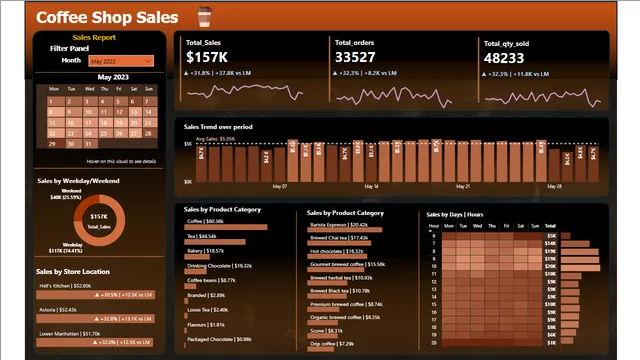Select calendar day 15
The height and width of the screenshot is (360, 640).
tap(56, 122)
